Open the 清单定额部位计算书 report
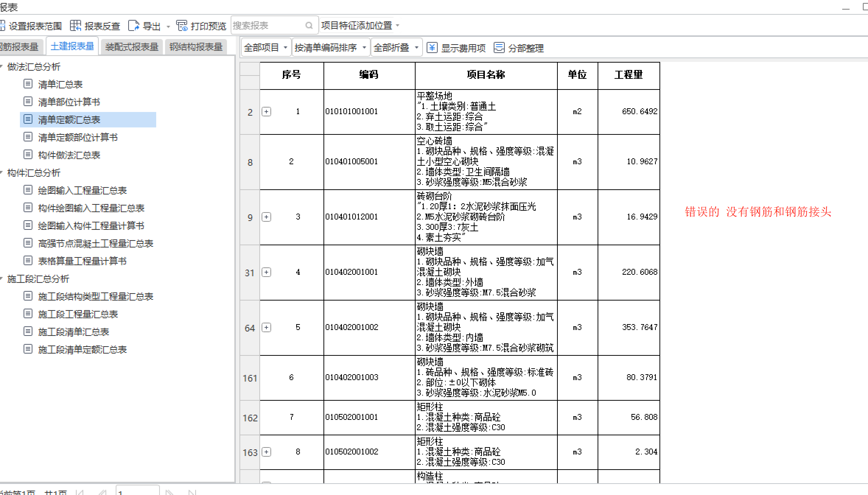Image resolution: width=868 pixels, height=495 pixels. 78,137
